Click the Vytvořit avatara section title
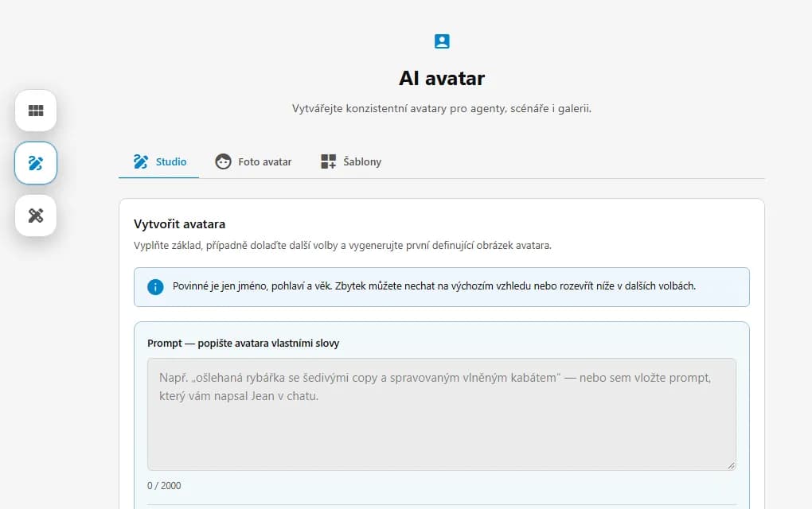Image resolution: width=812 pixels, height=509 pixels. click(x=179, y=224)
